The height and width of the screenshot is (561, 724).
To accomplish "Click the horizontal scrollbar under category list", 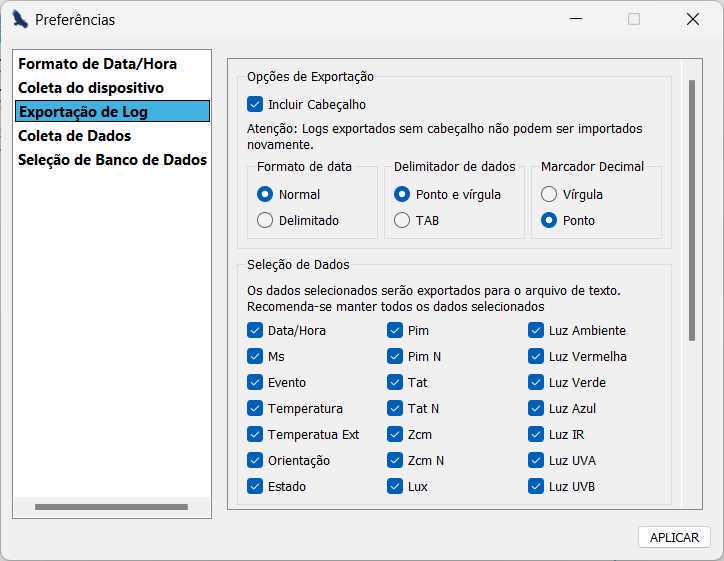I will (111, 507).
